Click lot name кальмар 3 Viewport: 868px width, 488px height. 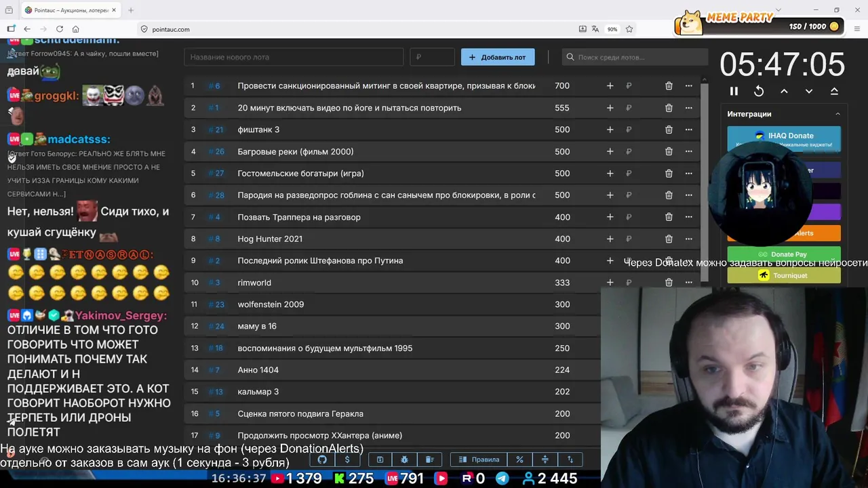(x=258, y=392)
